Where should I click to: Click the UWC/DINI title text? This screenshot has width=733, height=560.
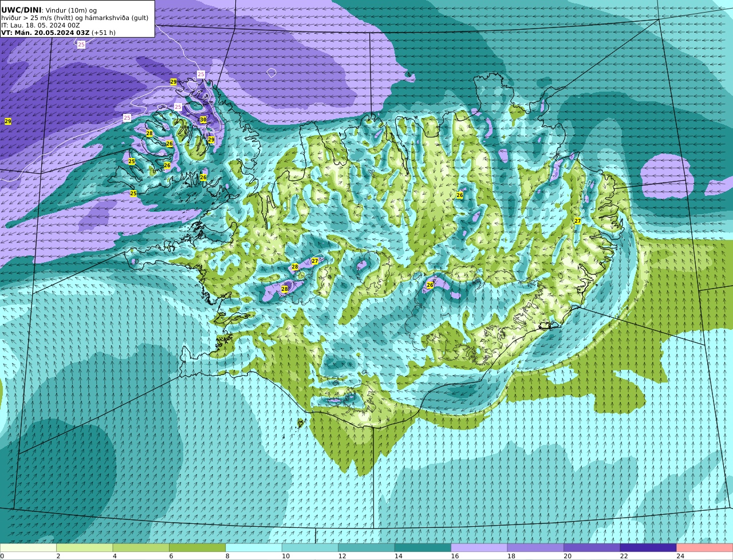21,10
